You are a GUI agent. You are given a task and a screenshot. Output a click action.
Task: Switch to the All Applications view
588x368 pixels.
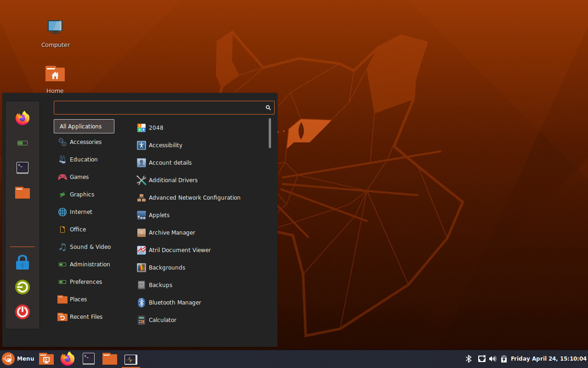[84, 126]
